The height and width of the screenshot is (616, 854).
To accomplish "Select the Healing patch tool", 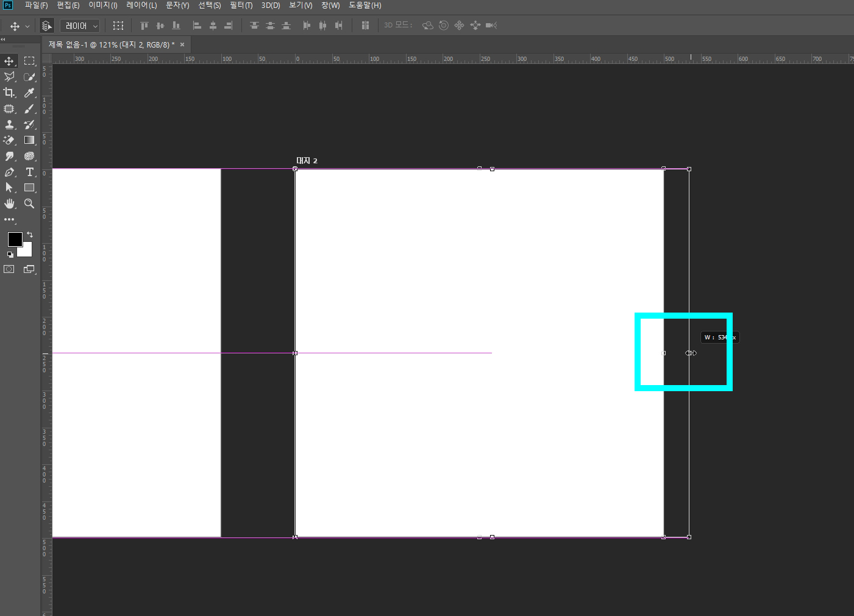I will coord(9,108).
